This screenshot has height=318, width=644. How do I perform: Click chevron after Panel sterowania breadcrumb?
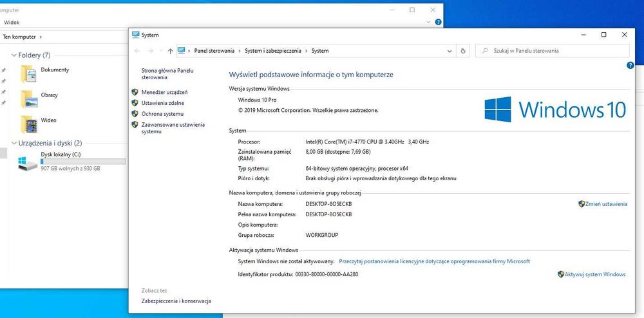pyautogui.click(x=240, y=51)
